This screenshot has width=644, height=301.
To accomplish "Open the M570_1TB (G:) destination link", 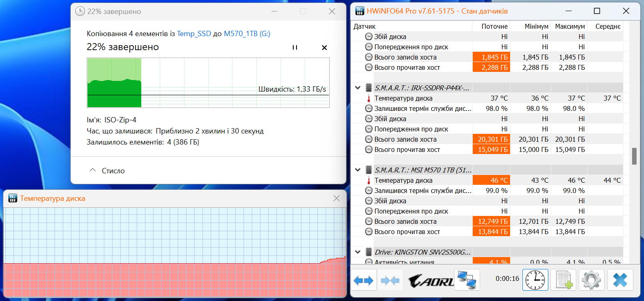I will coord(247,34).
